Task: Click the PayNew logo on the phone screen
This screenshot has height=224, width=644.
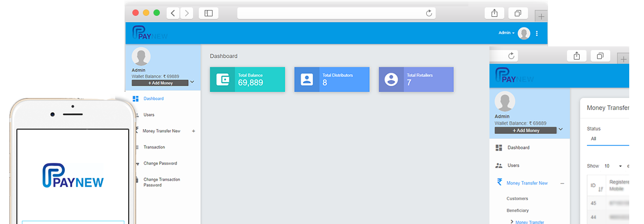Action: pyautogui.click(x=73, y=177)
